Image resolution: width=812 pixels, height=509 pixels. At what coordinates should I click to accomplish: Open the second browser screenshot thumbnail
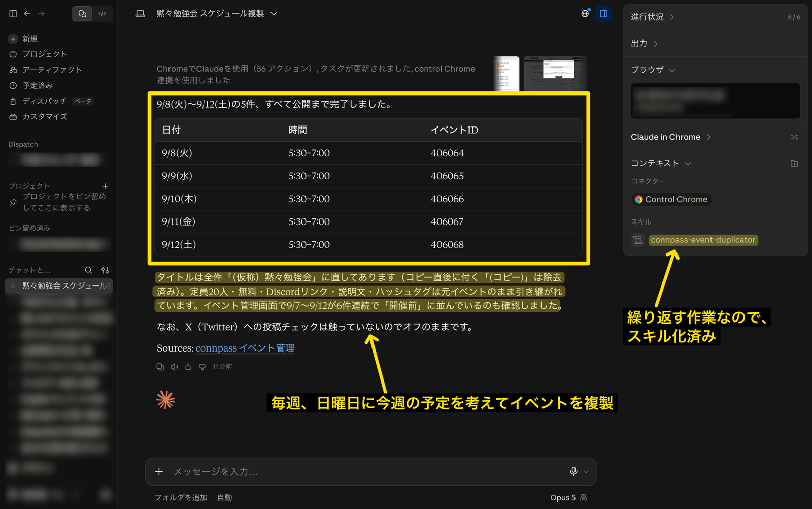coord(555,74)
